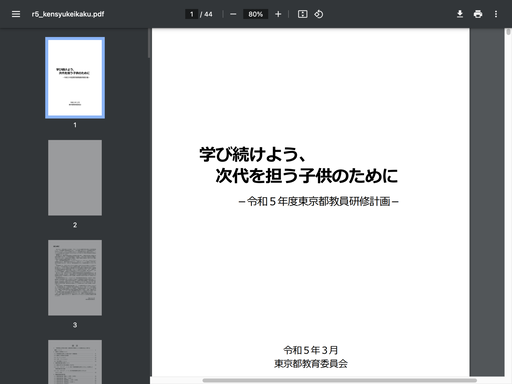
Task: Click the current page number field
Action: point(191,14)
